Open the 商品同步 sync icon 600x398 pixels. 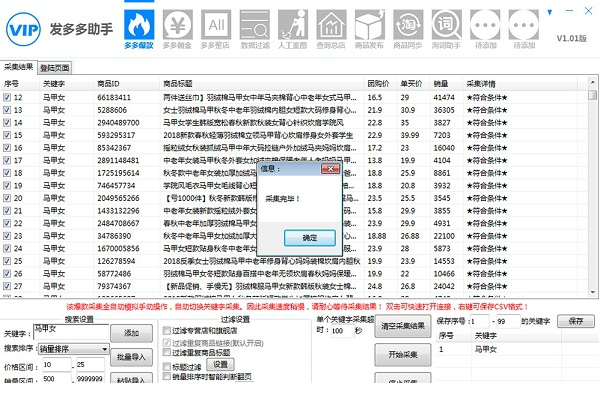408,29
